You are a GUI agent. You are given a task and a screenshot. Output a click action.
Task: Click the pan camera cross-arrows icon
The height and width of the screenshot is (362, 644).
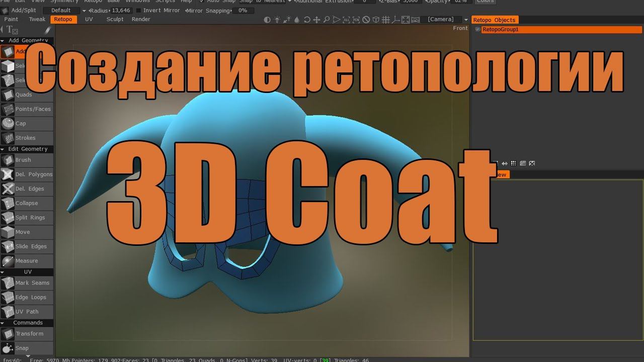coord(316,20)
